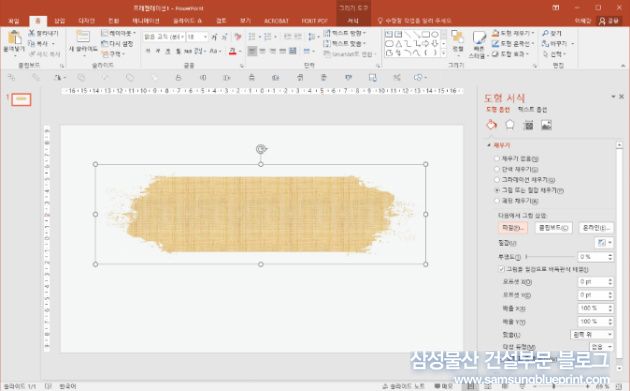Click the Text Direction (텍스트 방향) icon
This screenshot has height=391, width=630.
point(327,33)
